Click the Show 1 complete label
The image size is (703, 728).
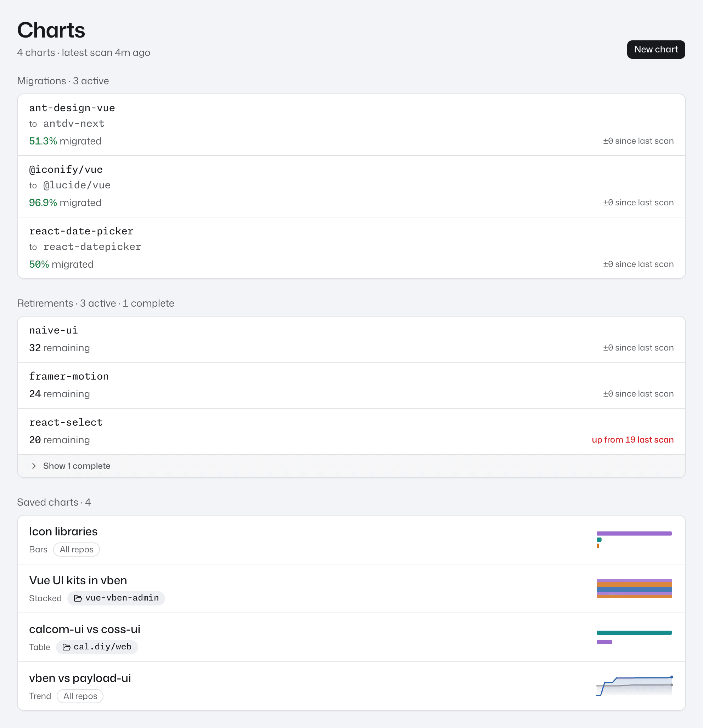[77, 466]
